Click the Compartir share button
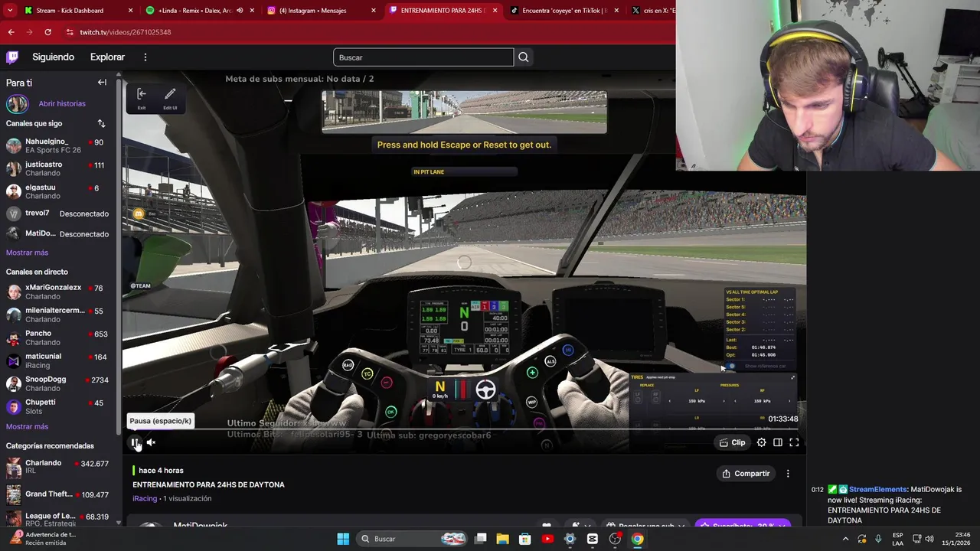This screenshot has width=980, height=551. (x=746, y=474)
